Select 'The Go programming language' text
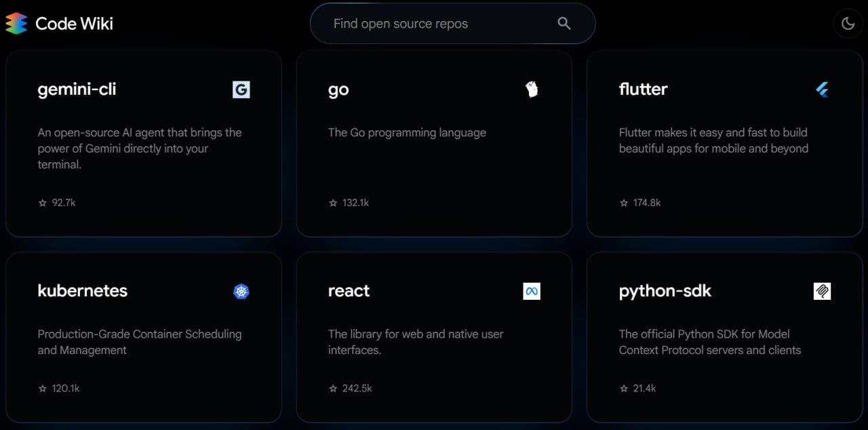Screen dimensions: 868x430 (407, 132)
